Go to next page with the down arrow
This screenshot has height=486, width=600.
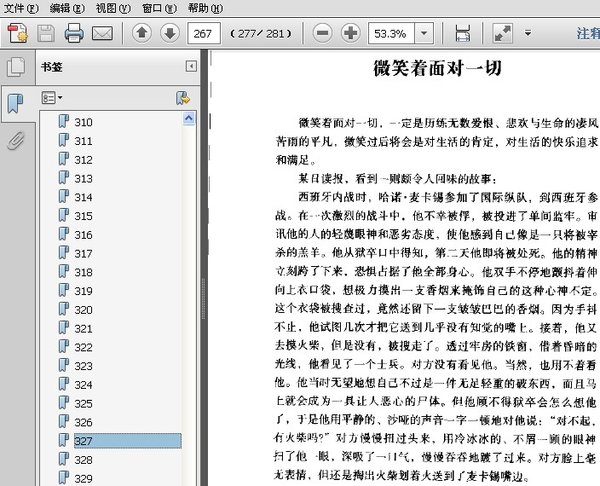pos(169,33)
